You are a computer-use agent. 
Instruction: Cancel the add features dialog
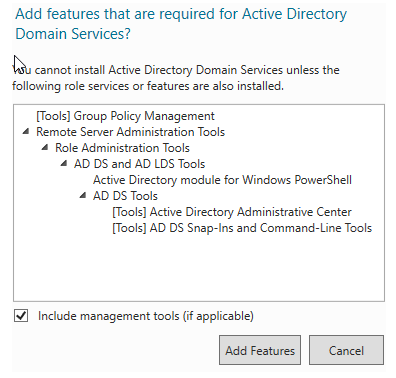point(346,350)
